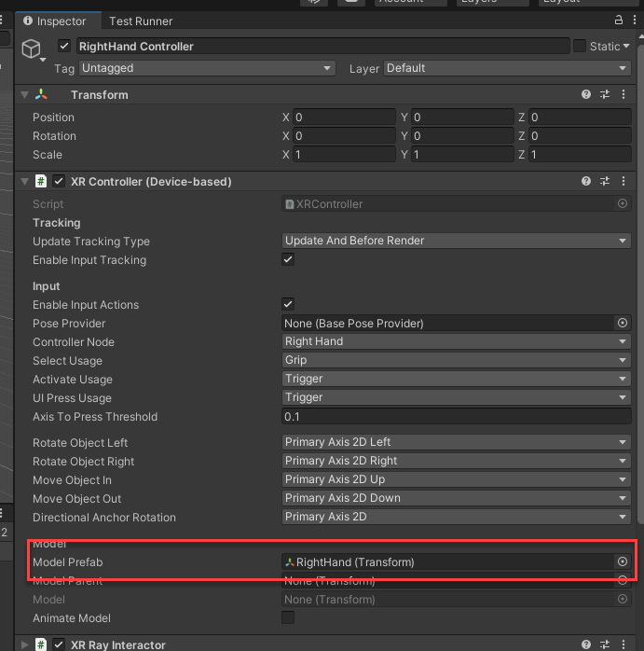
Task: Click the Script property label
Action: click(48, 204)
